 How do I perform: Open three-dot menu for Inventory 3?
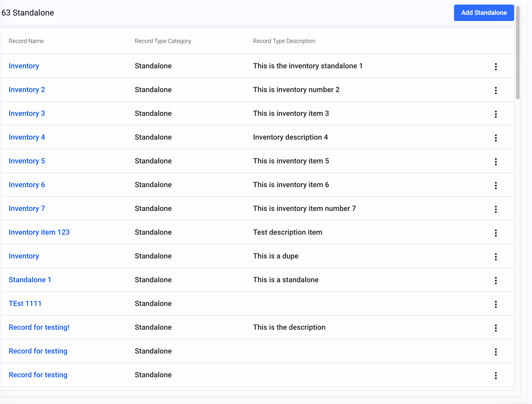click(495, 114)
